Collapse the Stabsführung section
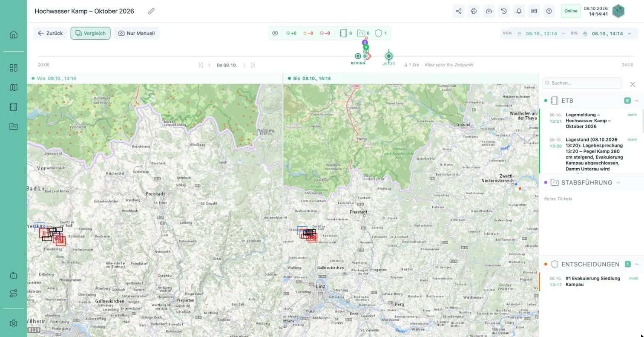Image resolution: width=644 pixels, height=337 pixels. coord(618,182)
